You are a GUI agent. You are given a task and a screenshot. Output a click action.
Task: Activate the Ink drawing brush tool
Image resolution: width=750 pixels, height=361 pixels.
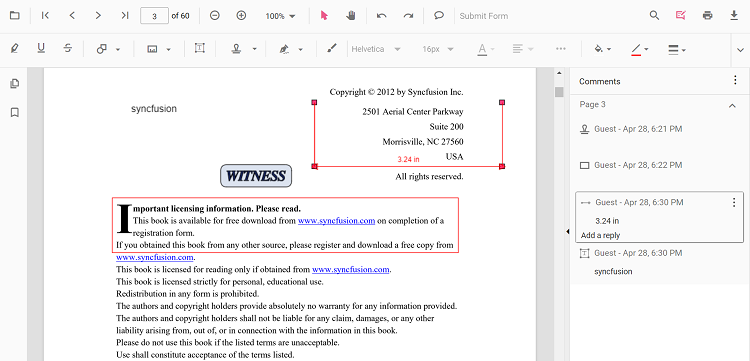(x=331, y=48)
